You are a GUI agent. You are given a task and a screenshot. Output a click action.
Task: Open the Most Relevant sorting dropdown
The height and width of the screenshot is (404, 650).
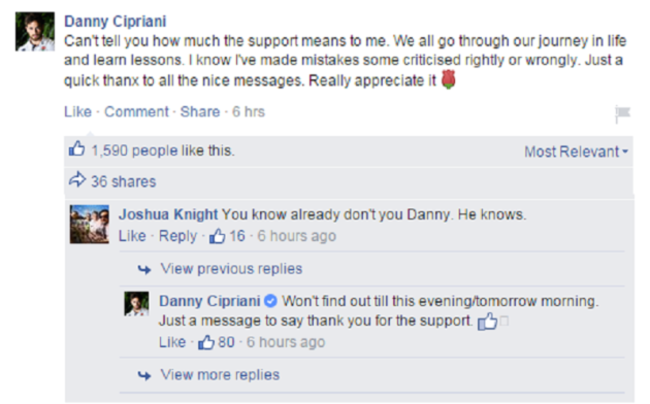click(x=576, y=152)
